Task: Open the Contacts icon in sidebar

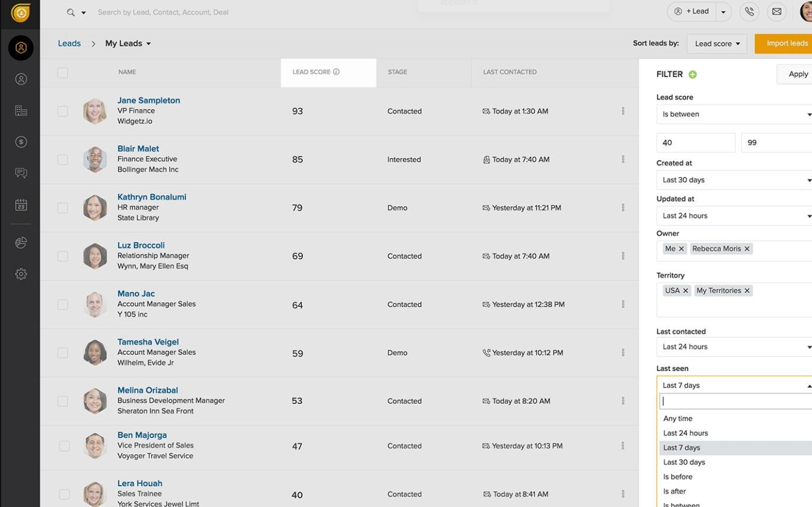Action: click(21, 79)
